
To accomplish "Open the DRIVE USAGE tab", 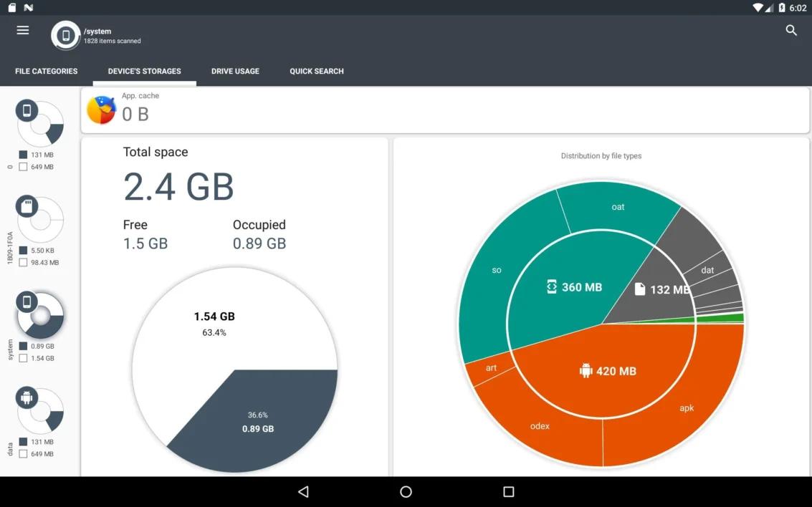I will coord(235,71).
